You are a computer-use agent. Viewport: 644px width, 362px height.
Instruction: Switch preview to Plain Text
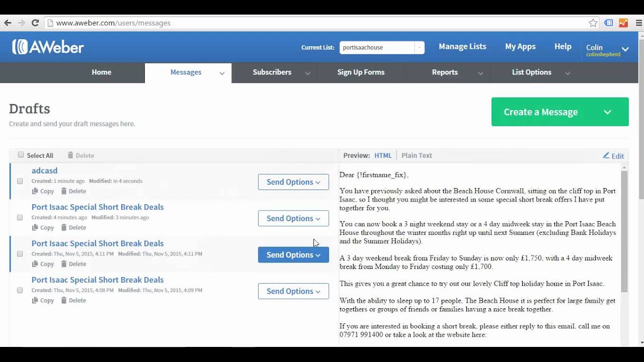tap(417, 155)
